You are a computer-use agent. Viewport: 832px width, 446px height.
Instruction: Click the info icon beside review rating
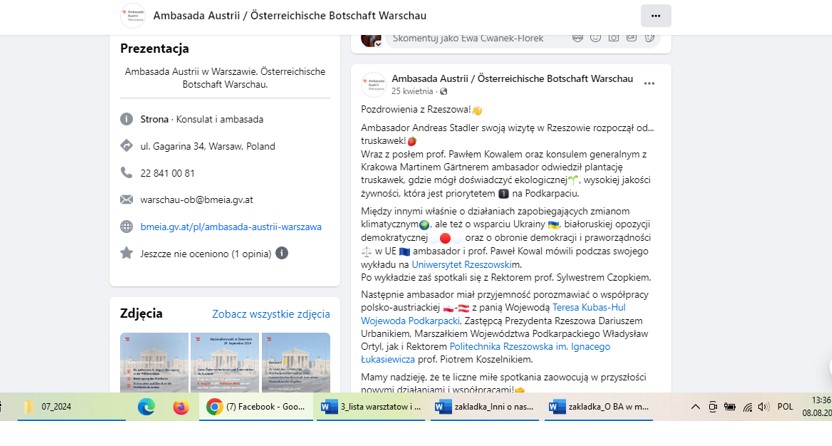coord(283,253)
